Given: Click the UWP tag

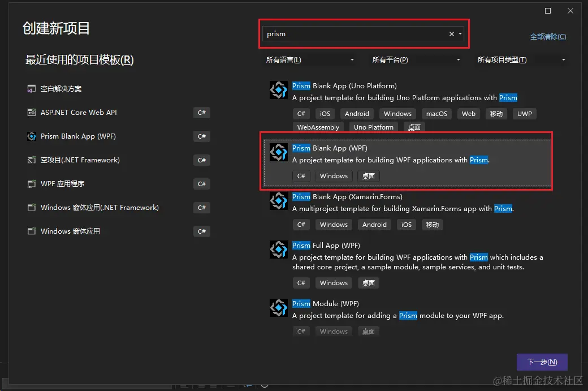Looking at the screenshot, I should tap(524, 114).
